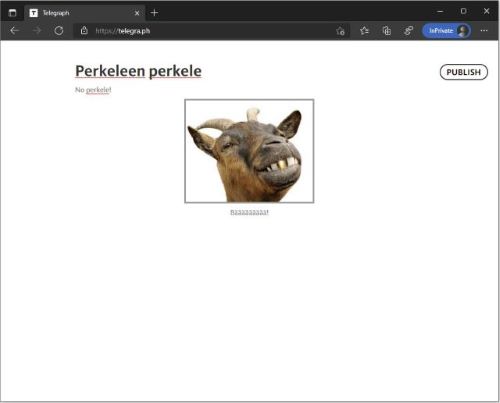Image resolution: width=500 pixels, height=403 pixels.
Task: Click the browser feedback/share icon
Action: [x=408, y=31]
